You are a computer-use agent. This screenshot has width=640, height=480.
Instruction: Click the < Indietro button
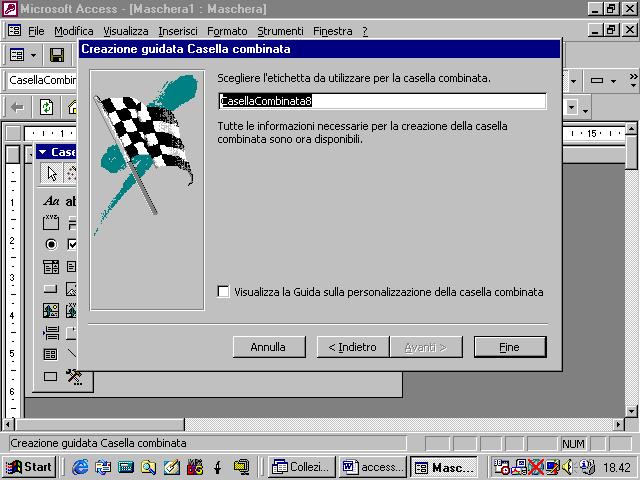tap(353, 347)
